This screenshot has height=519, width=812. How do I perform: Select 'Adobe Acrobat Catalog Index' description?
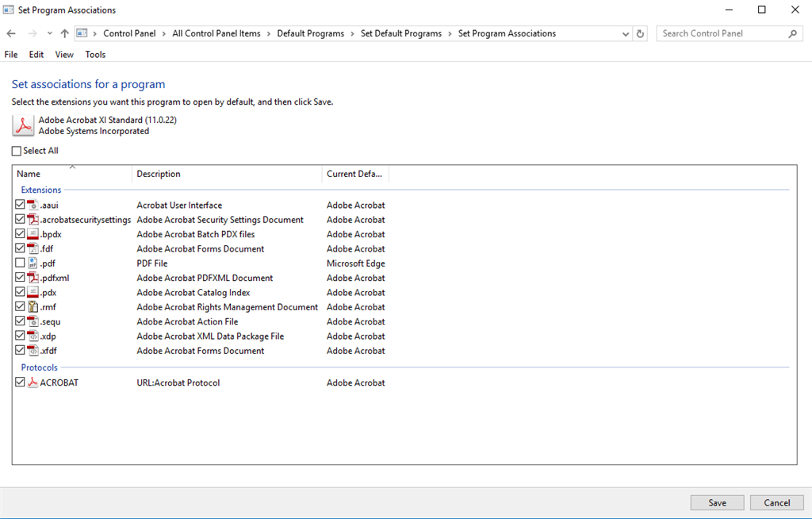click(x=193, y=292)
